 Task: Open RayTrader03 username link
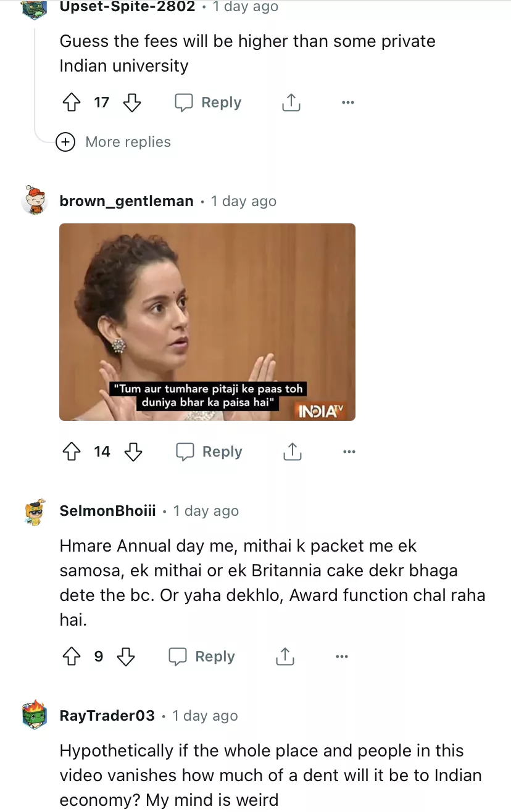[x=107, y=716]
